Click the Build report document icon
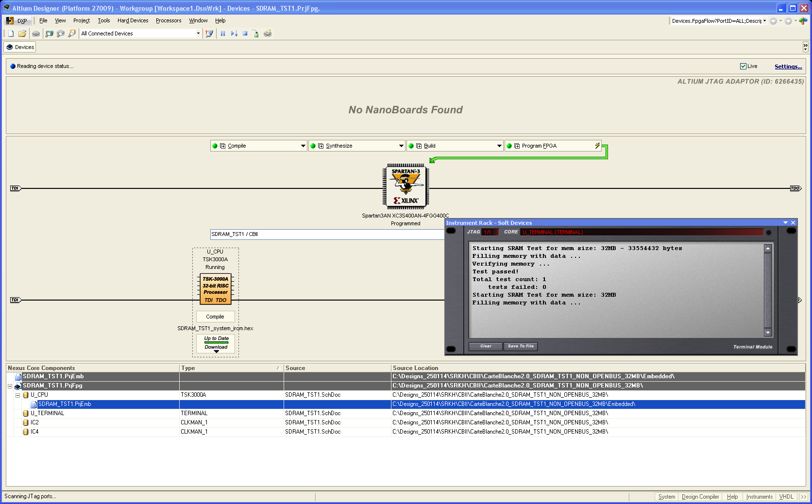The height and width of the screenshot is (504, 812). pos(419,146)
